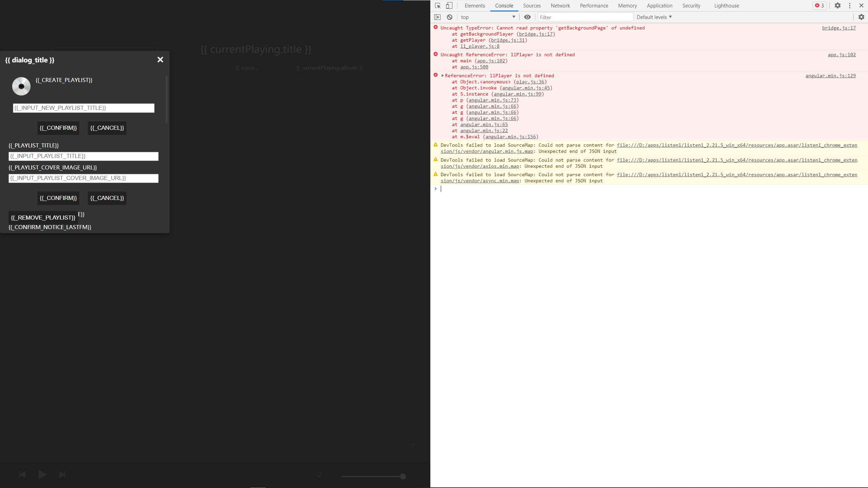Viewport: 868px width, 488px height.
Task: Switch to the Console tab
Action: click(x=504, y=6)
